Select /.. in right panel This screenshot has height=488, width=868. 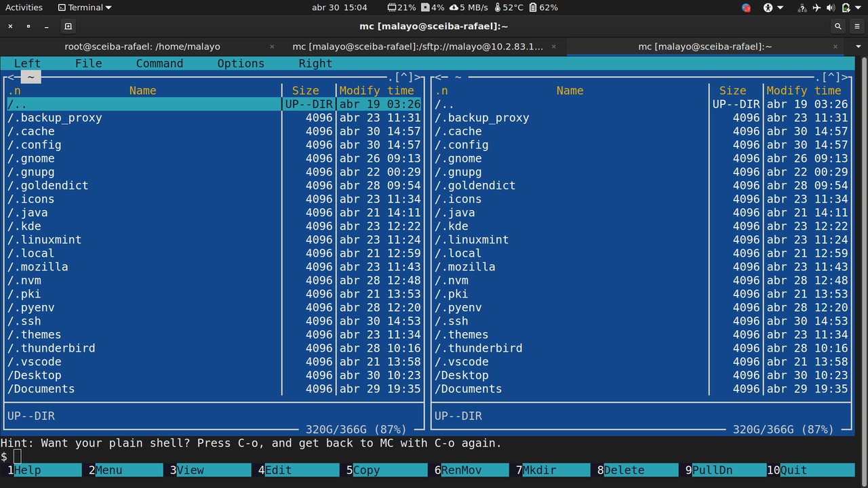click(641, 104)
